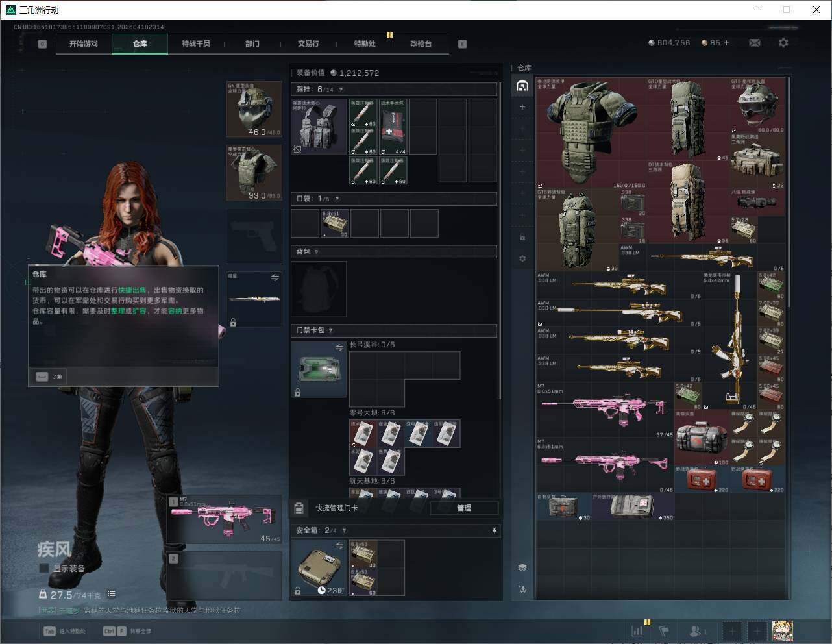Expand the 胸挂 help question mark

click(x=341, y=90)
